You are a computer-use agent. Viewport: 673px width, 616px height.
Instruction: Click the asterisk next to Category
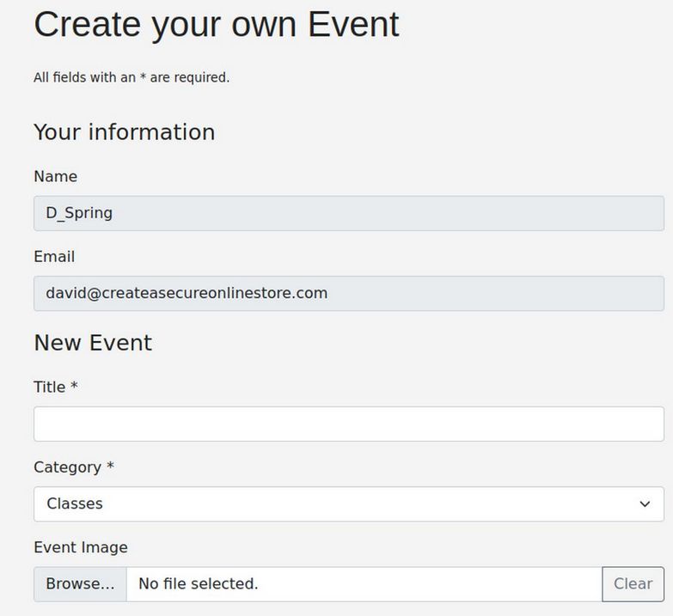point(110,467)
